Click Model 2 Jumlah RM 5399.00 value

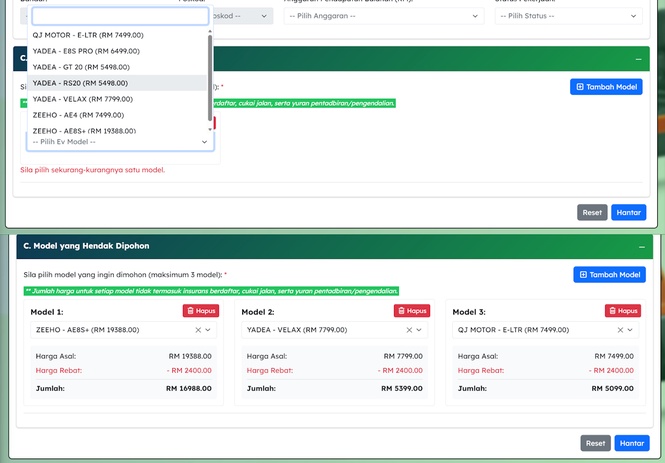pos(402,388)
